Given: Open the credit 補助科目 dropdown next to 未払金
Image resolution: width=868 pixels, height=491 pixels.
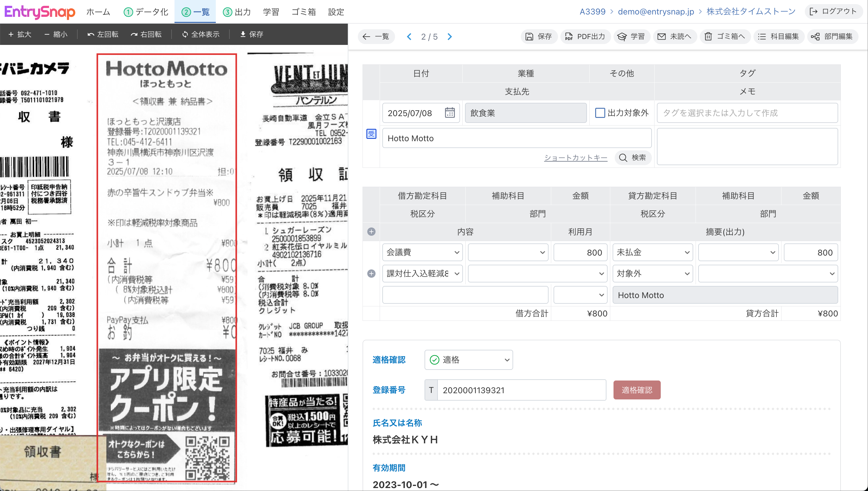Looking at the screenshot, I should [738, 252].
